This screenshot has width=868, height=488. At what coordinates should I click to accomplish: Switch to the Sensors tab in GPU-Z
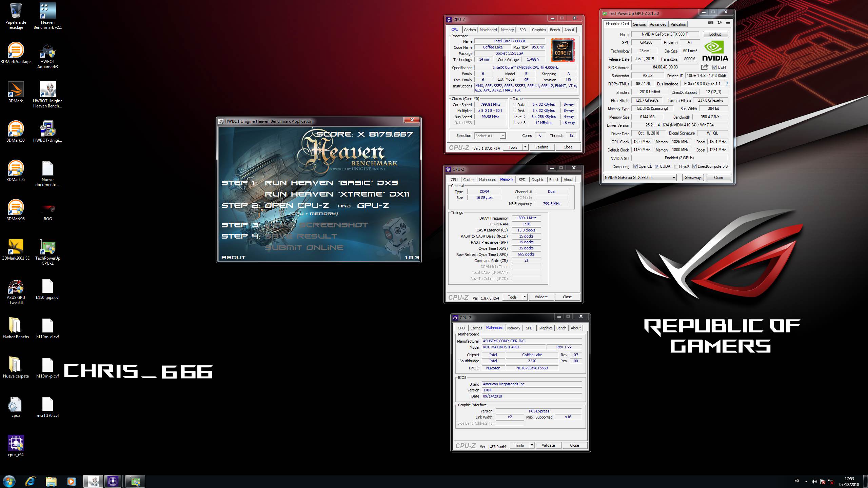tap(639, 24)
